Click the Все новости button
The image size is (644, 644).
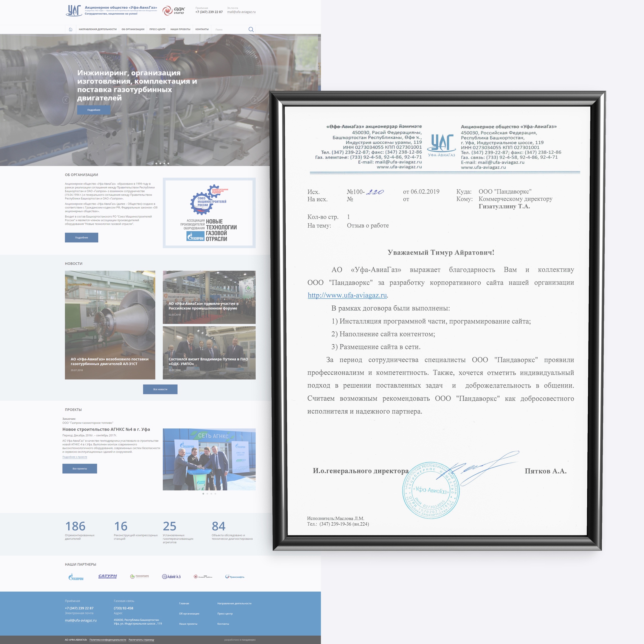click(160, 389)
